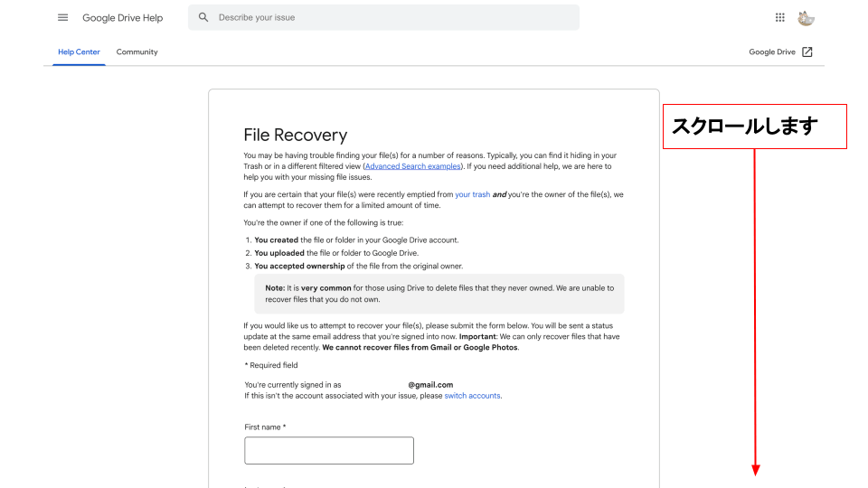Click the external link icon beside Google Drive

coord(807,52)
